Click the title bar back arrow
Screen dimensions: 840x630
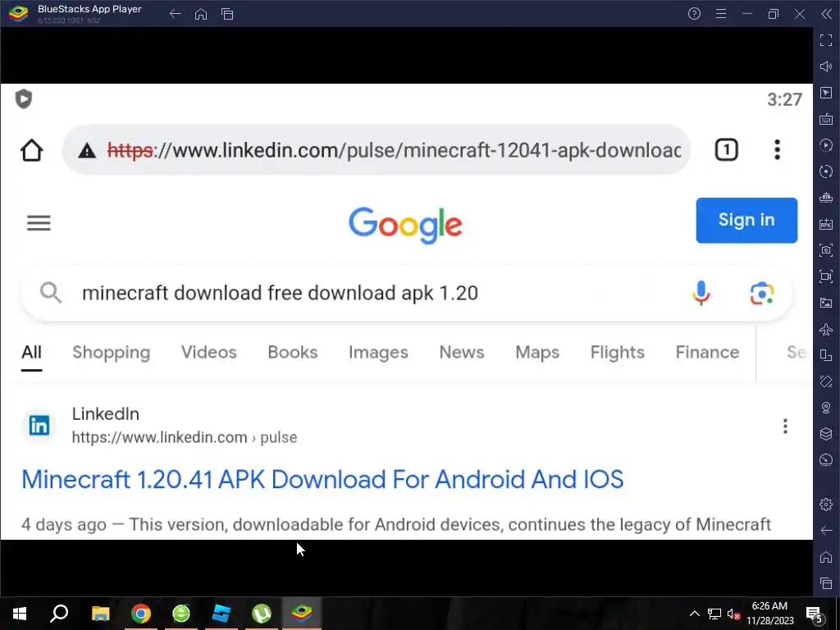pyautogui.click(x=176, y=14)
